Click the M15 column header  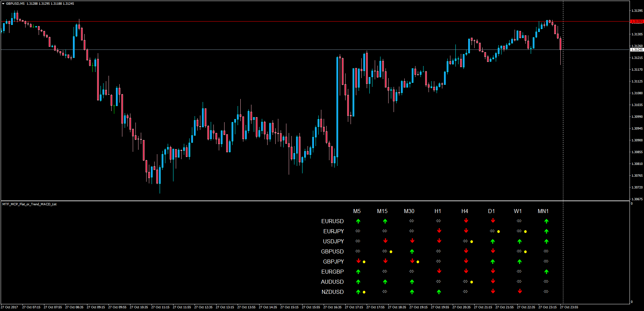coord(382,211)
